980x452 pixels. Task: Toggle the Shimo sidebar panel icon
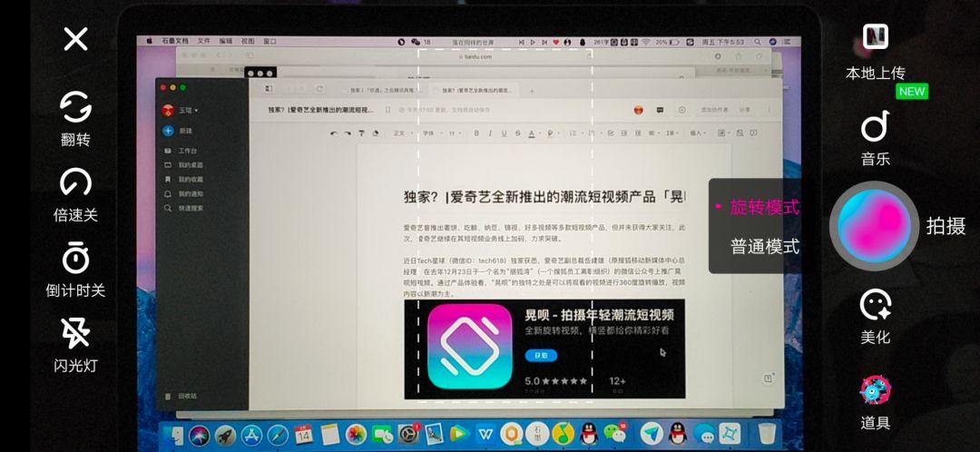click(x=269, y=89)
